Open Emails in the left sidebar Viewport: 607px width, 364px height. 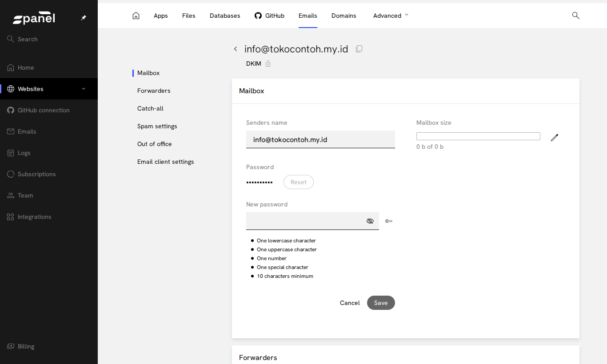pos(49,131)
